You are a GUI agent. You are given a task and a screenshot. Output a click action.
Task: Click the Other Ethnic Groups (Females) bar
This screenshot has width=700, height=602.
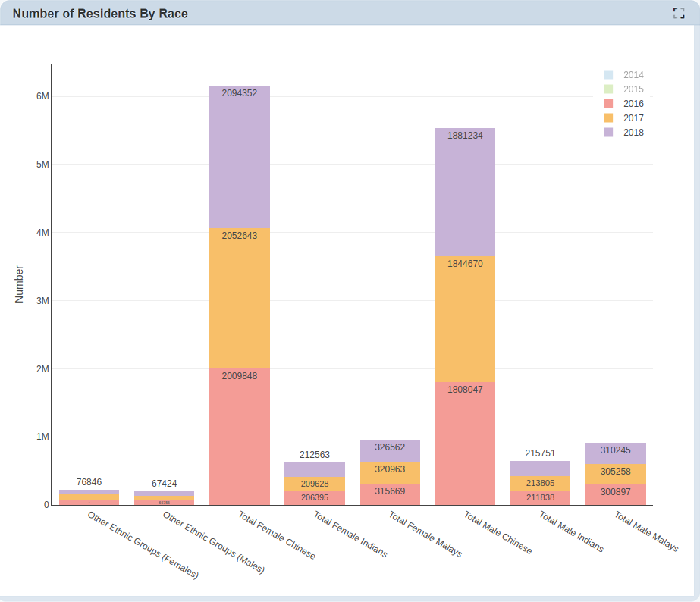(x=89, y=497)
